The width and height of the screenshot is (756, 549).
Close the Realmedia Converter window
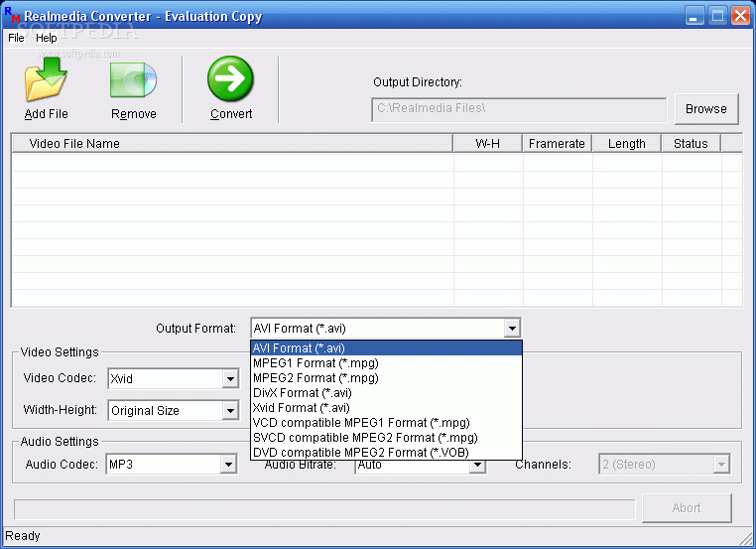pyautogui.click(x=740, y=16)
